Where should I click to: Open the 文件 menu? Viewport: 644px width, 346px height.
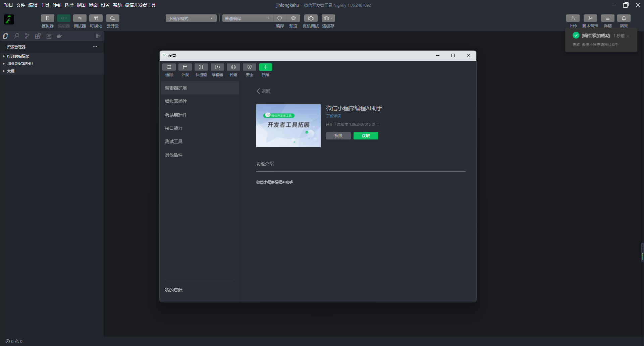coord(21,5)
